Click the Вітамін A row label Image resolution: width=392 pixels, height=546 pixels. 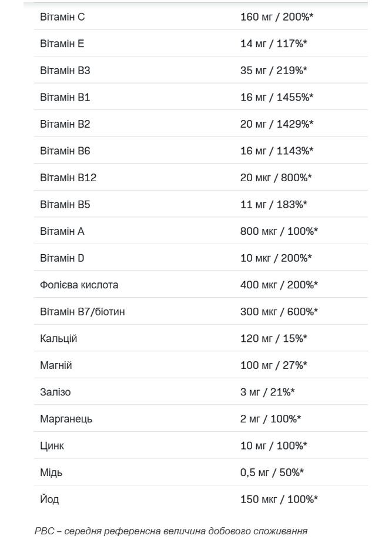[x=62, y=231]
